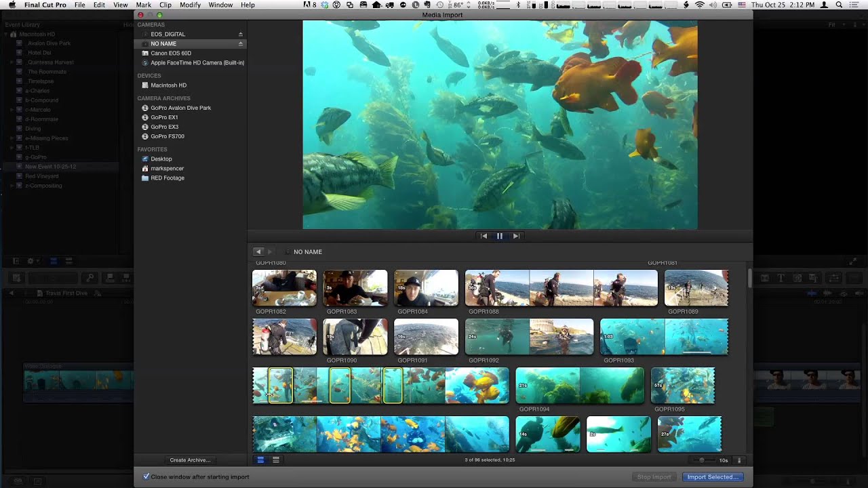Click the Wi-Fi status icon

click(x=699, y=5)
